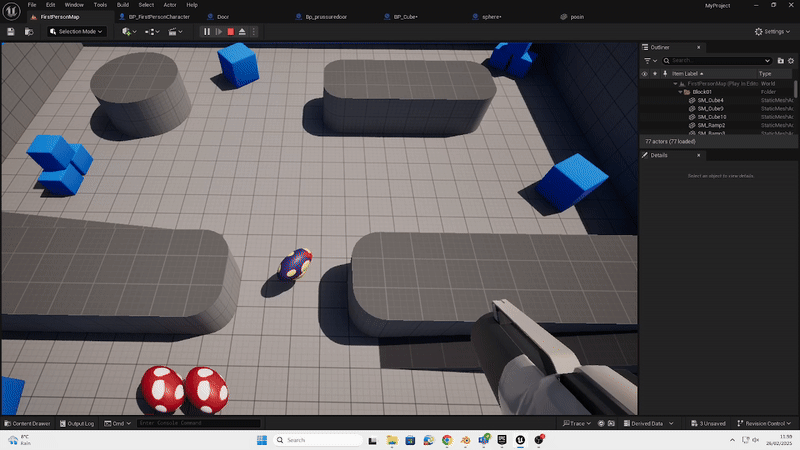Close the Details panel tab
The image size is (800, 450).
698,156
